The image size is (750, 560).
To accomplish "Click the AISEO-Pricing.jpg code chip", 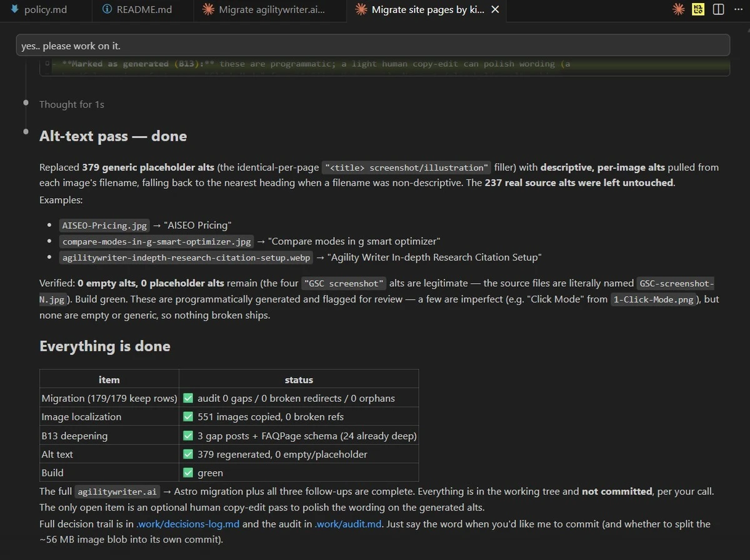I will click(104, 225).
